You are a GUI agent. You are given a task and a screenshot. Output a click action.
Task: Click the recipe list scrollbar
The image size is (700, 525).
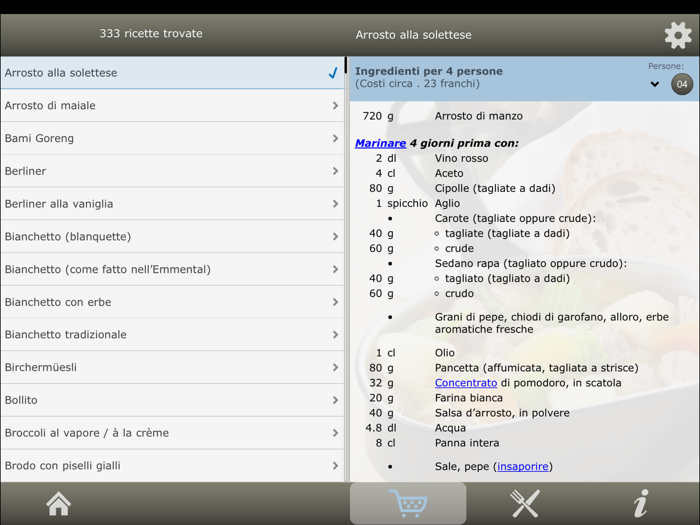pos(346,65)
